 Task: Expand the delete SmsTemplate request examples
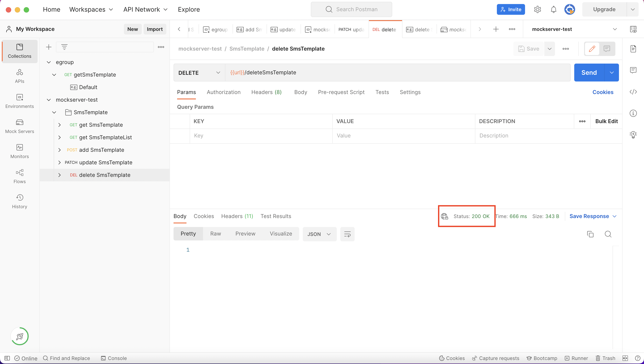tap(59, 175)
